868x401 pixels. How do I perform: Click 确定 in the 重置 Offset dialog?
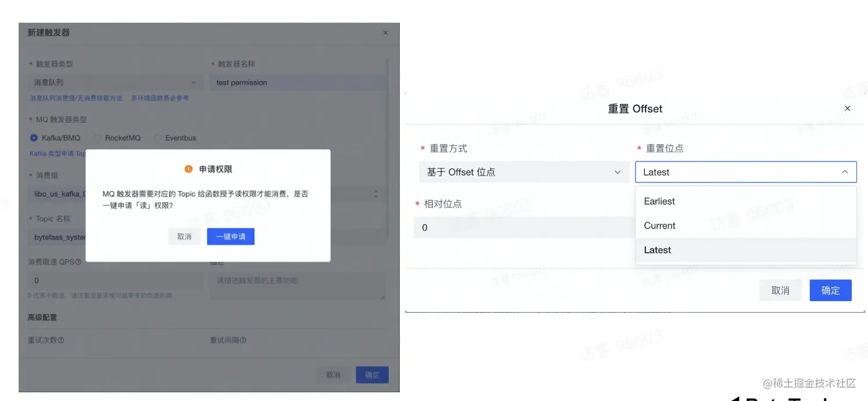[x=830, y=291]
